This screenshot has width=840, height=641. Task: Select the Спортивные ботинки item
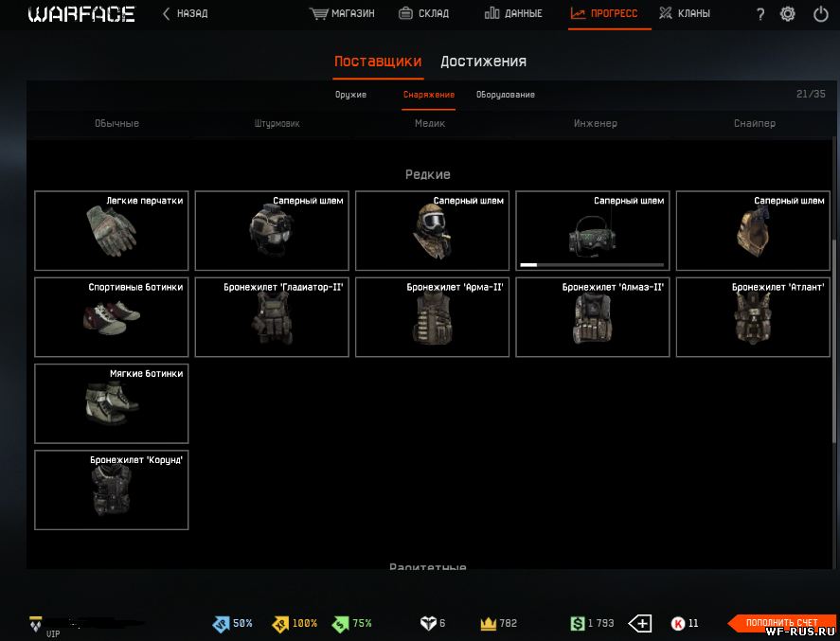[112, 317]
